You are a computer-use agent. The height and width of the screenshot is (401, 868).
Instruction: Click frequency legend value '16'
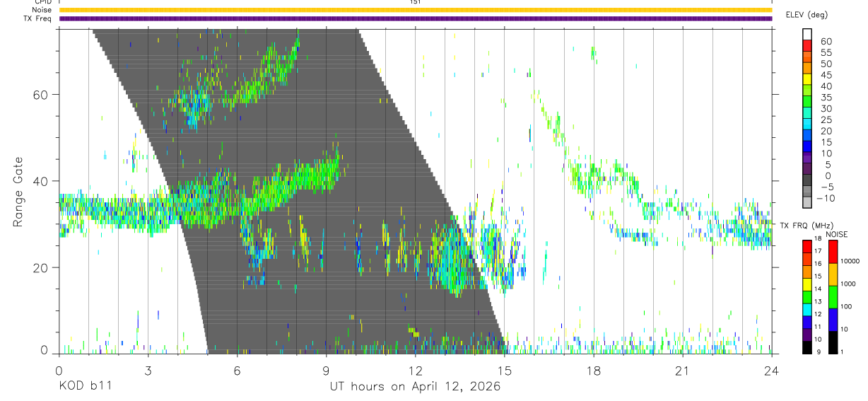[819, 265]
